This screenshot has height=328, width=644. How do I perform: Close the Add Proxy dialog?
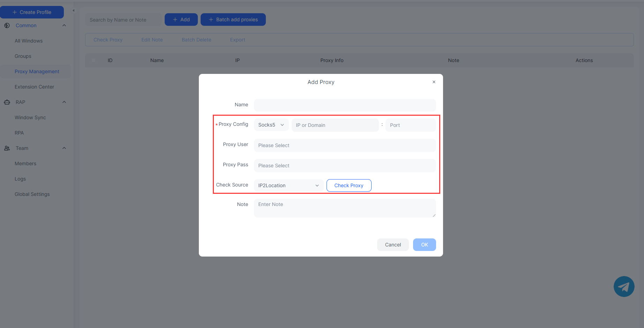[x=434, y=82]
